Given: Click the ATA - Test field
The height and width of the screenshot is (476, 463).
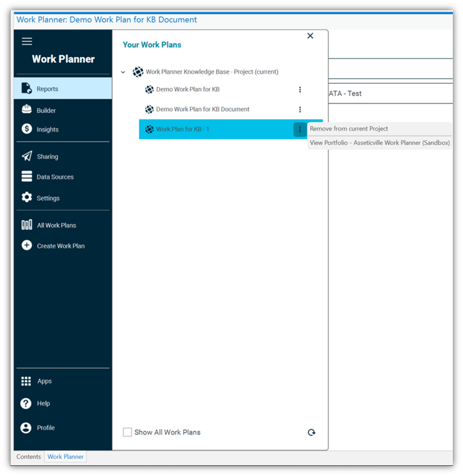Looking at the screenshot, I should (x=390, y=93).
